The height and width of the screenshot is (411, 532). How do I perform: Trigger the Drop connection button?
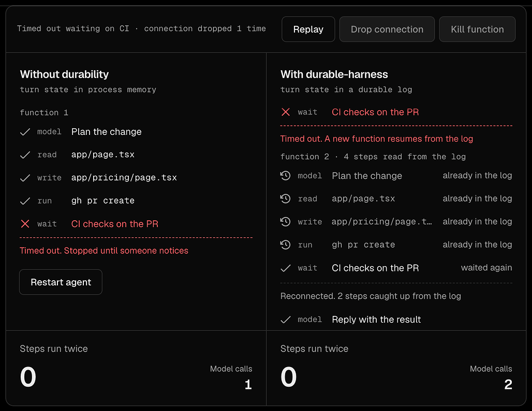click(387, 29)
